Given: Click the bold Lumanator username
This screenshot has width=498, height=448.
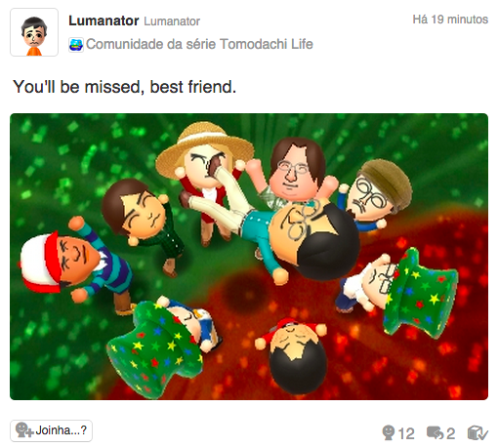Looking at the screenshot, I should 104,20.
